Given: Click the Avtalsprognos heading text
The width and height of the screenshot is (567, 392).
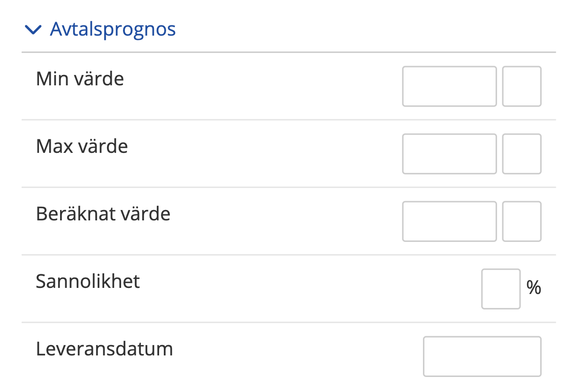Looking at the screenshot, I should tap(113, 30).
